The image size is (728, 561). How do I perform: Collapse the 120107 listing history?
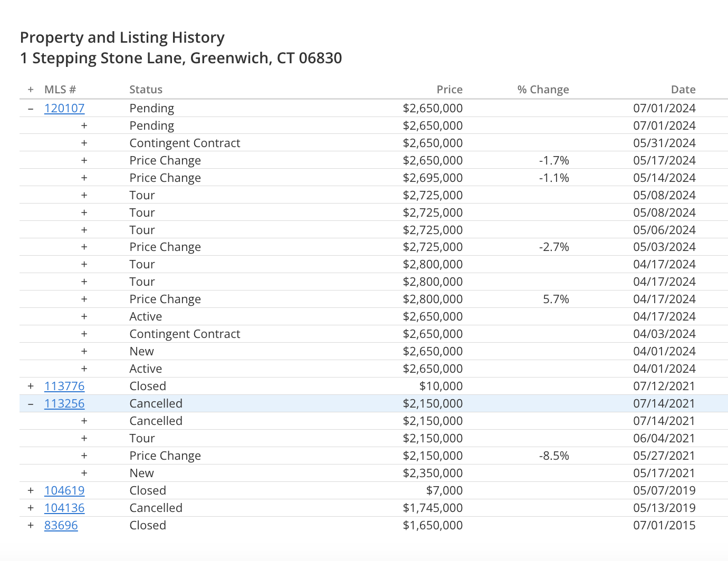[x=31, y=109]
